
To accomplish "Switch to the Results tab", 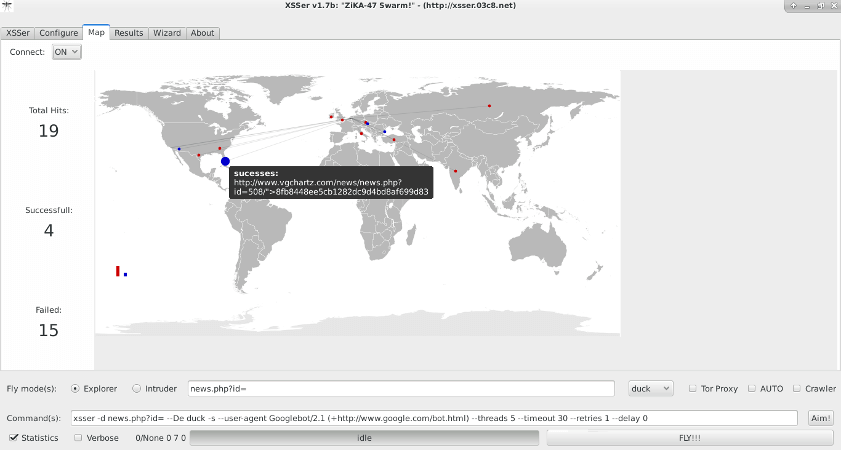I will point(129,33).
